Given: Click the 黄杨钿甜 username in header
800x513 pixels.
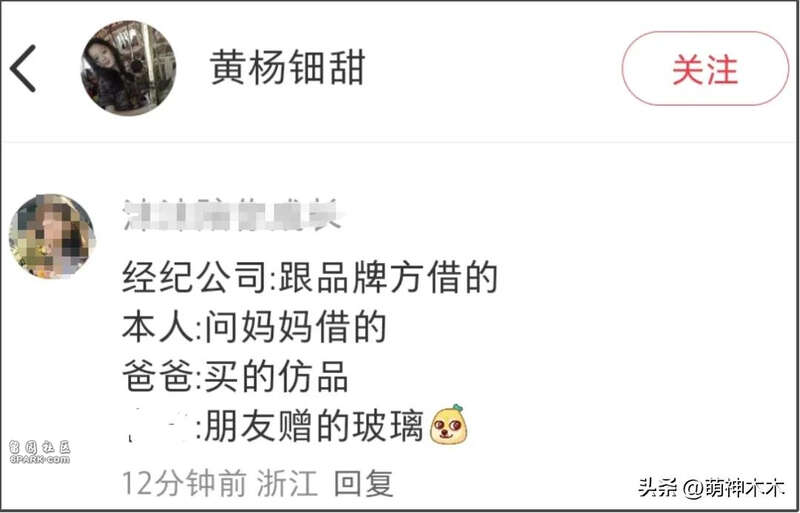Looking at the screenshot, I should coord(288,68).
